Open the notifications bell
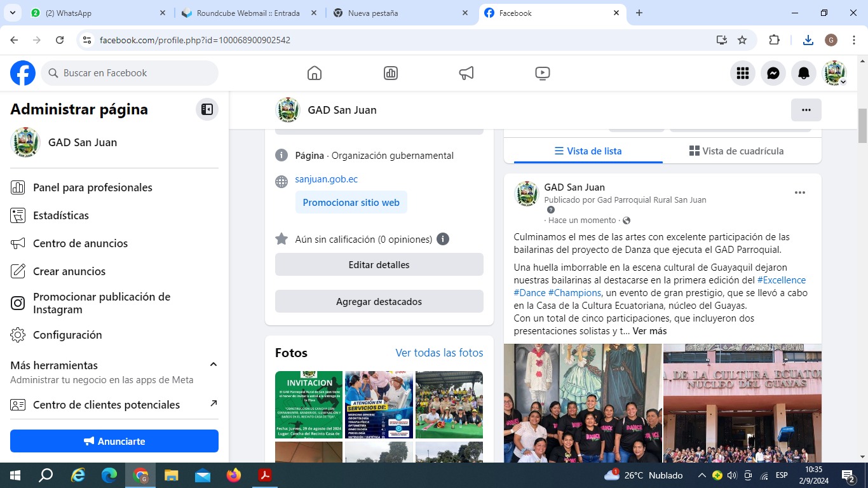This screenshot has width=868, height=488. 804,73
